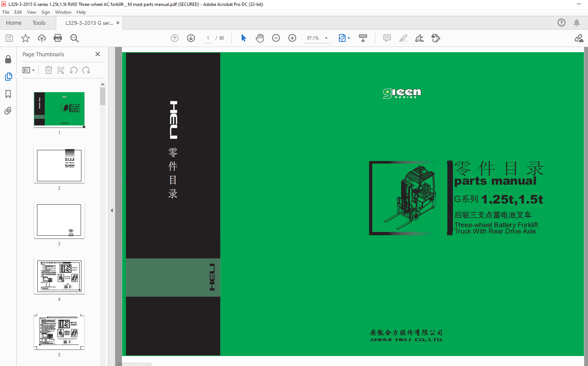Click the upload to cloud icon
Screen dimensions: 588x366
42,38
